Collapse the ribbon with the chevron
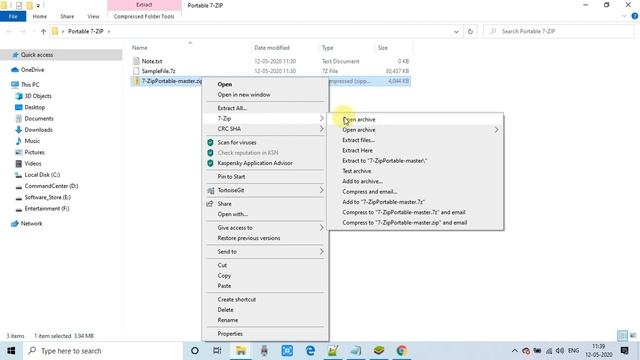Screen dimensions: 640x360 (x=624, y=16)
